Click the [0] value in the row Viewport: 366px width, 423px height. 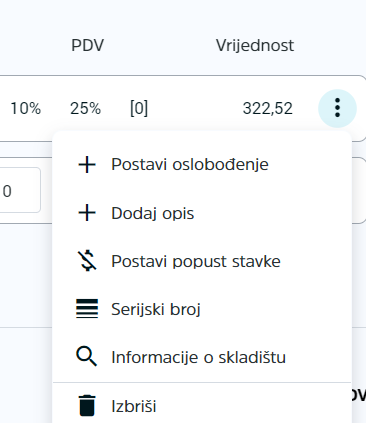[x=139, y=109]
